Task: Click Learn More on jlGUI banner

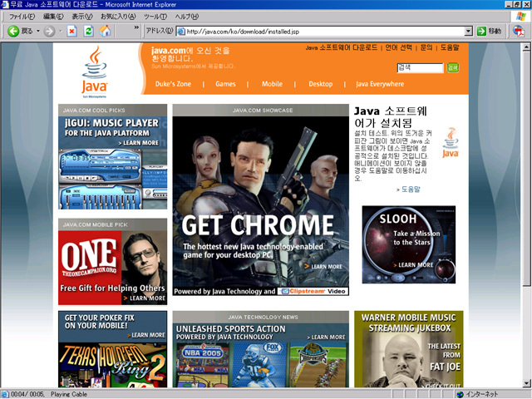Action: coord(139,143)
